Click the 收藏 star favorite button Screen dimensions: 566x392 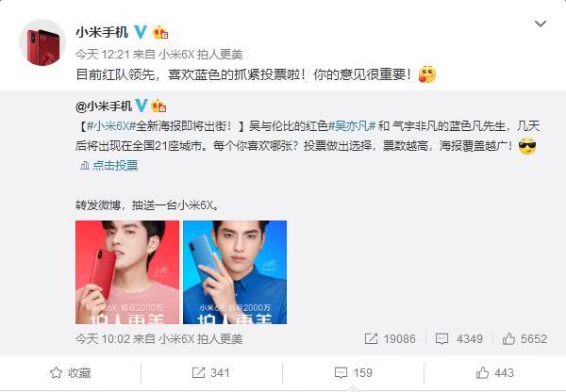[71, 373]
